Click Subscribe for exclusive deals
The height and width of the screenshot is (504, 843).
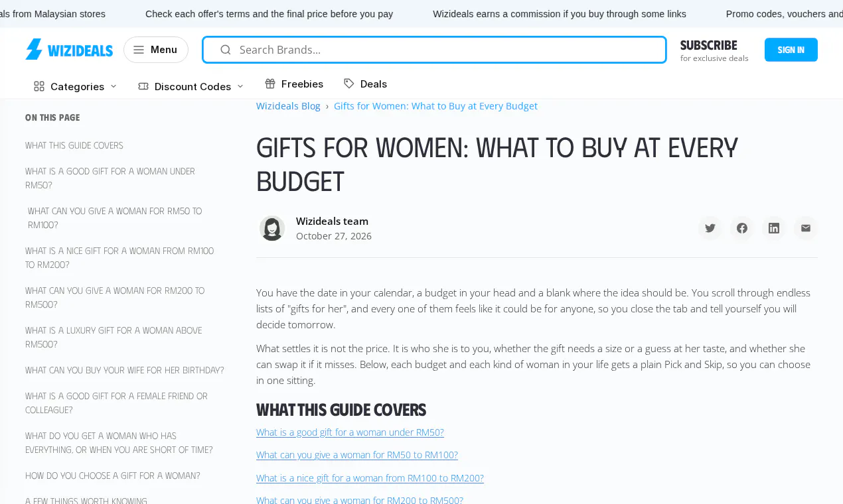tap(714, 50)
